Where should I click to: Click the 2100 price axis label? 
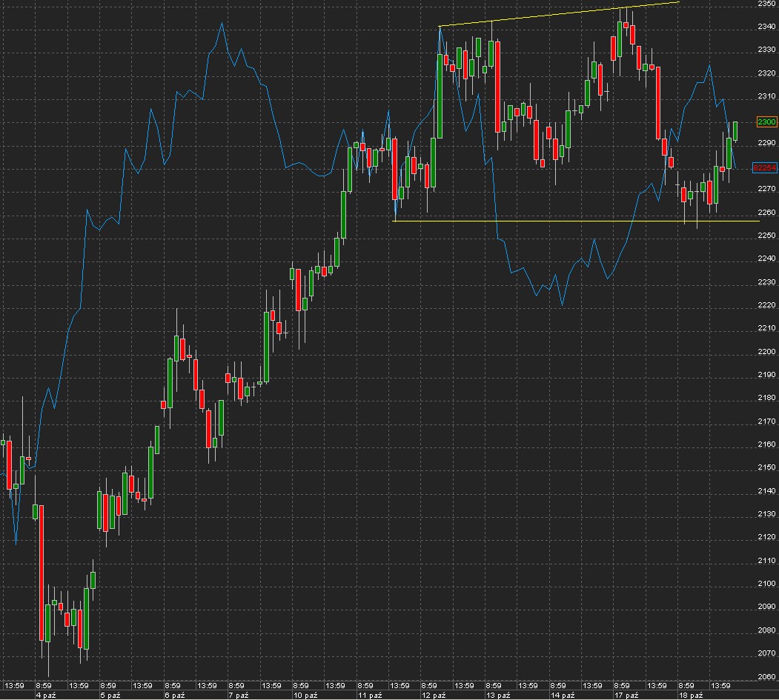[x=766, y=584]
